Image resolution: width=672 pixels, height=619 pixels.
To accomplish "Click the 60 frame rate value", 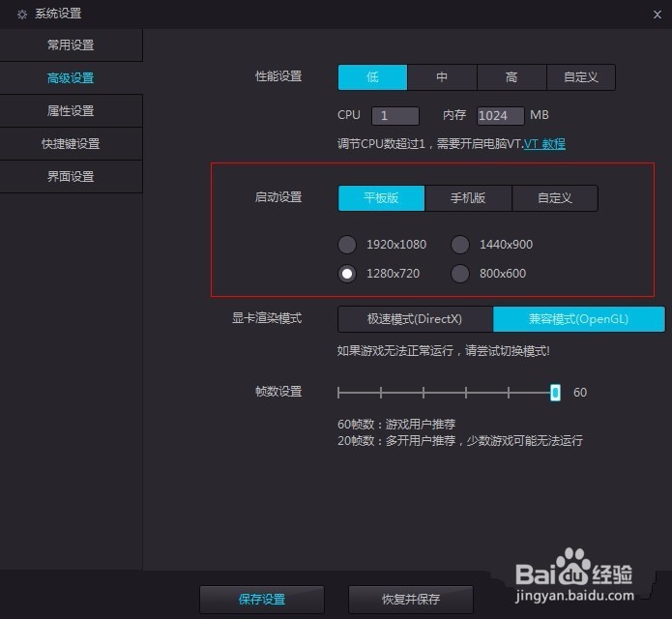I will 580,393.
